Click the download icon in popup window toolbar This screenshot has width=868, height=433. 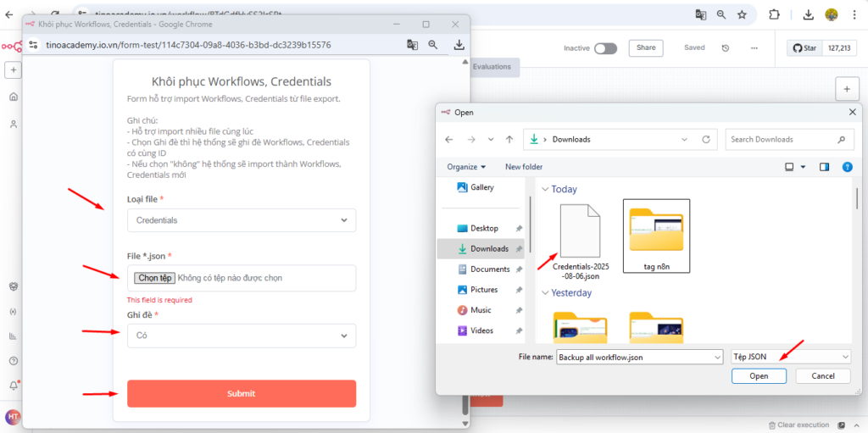click(459, 45)
